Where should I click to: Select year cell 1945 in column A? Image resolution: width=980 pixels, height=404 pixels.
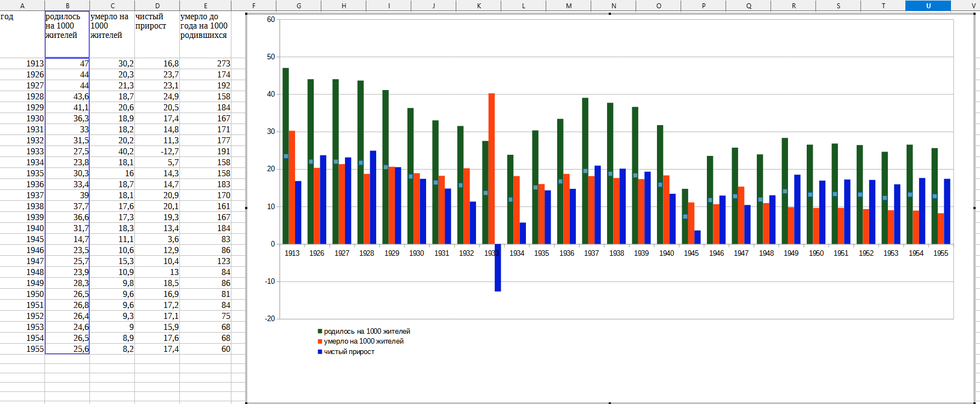(x=22, y=239)
